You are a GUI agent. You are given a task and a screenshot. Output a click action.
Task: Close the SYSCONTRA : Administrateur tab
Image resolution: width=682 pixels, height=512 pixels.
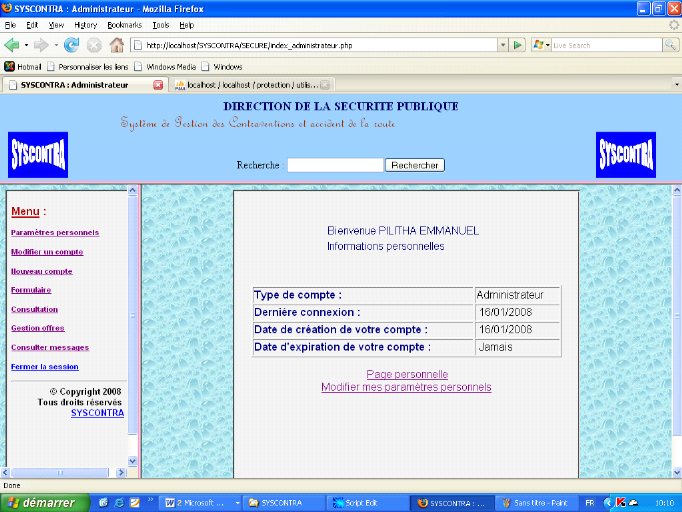click(x=158, y=85)
